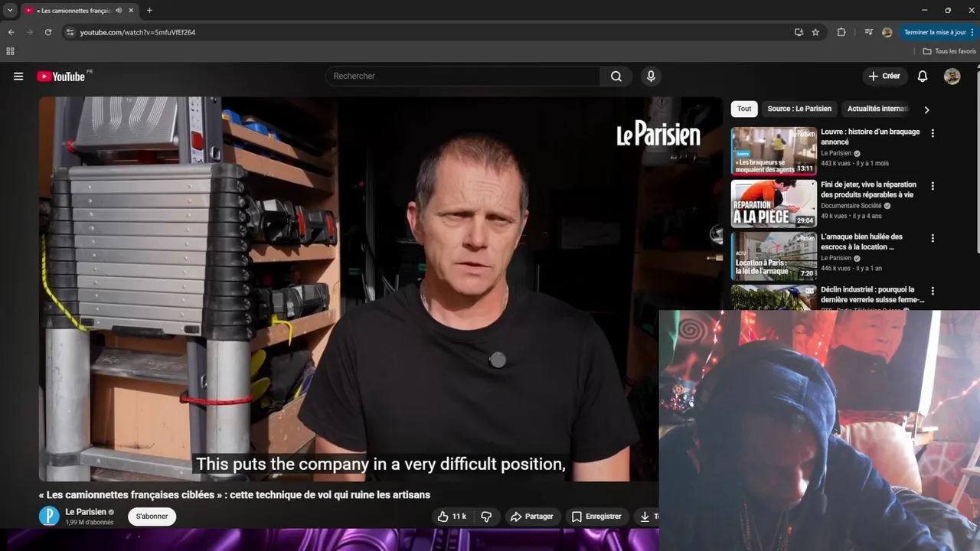Open the Chrome profile avatar
The image size is (980, 551).
point(887,32)
